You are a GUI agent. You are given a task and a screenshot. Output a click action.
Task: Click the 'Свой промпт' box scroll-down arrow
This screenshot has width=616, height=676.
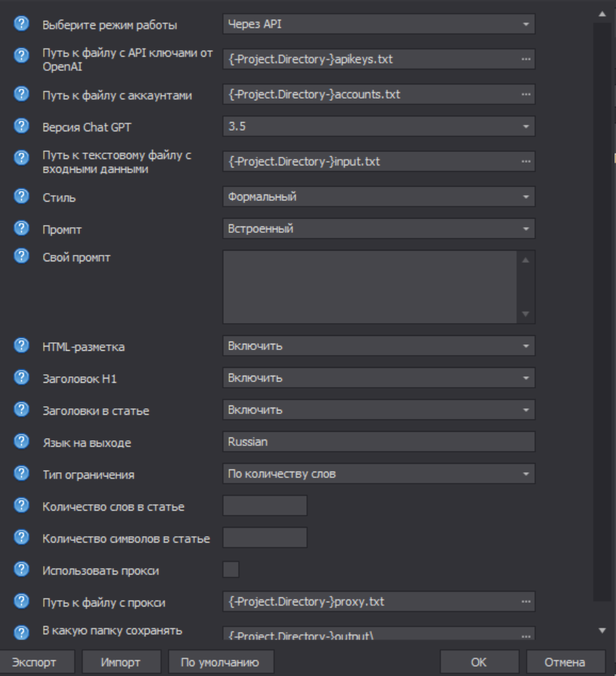coord(526,314)
